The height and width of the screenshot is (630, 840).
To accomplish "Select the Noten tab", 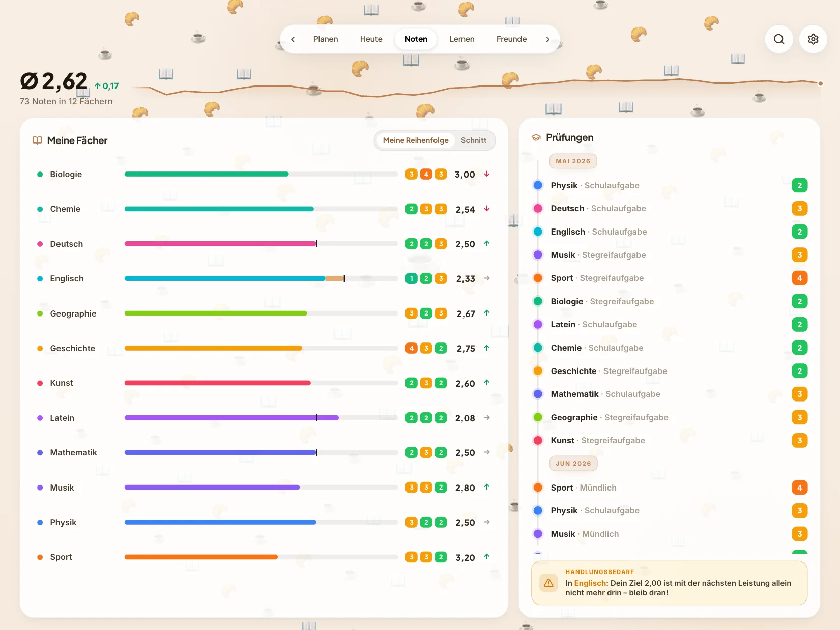I will point(416,39).
